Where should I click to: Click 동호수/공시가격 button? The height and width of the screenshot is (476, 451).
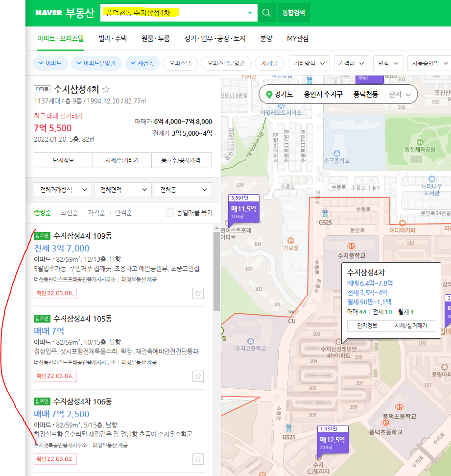(x=181, y=160)
